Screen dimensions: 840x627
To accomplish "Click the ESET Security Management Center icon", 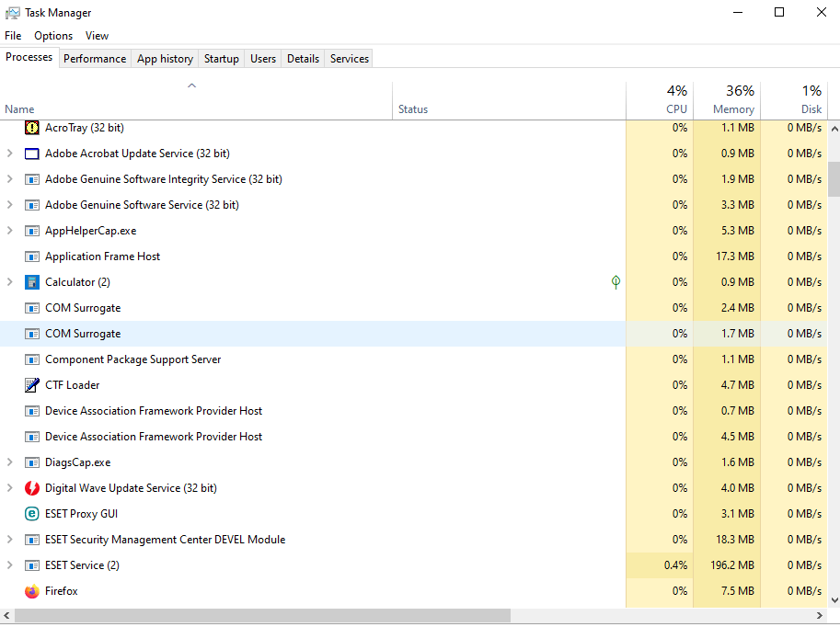I will 32,539.
